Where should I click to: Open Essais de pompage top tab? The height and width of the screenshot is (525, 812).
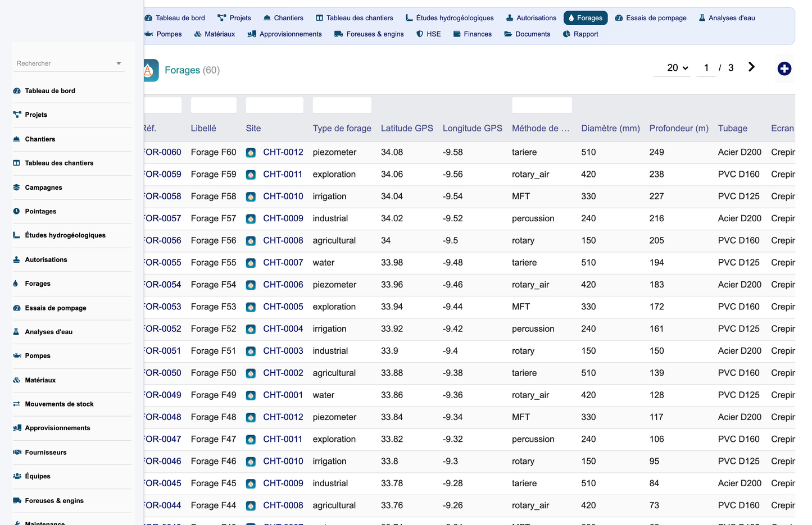pos(651,18)
